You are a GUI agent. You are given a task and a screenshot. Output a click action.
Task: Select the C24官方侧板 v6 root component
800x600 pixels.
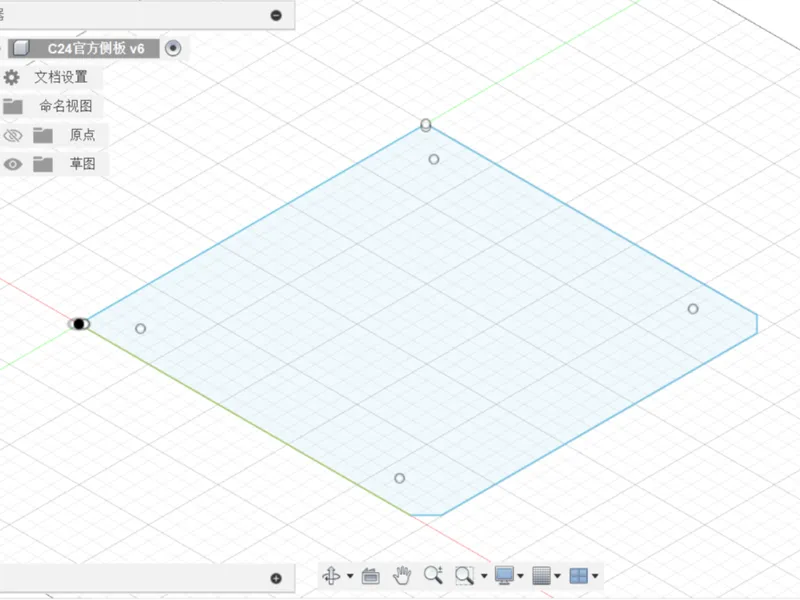[96, 48]
